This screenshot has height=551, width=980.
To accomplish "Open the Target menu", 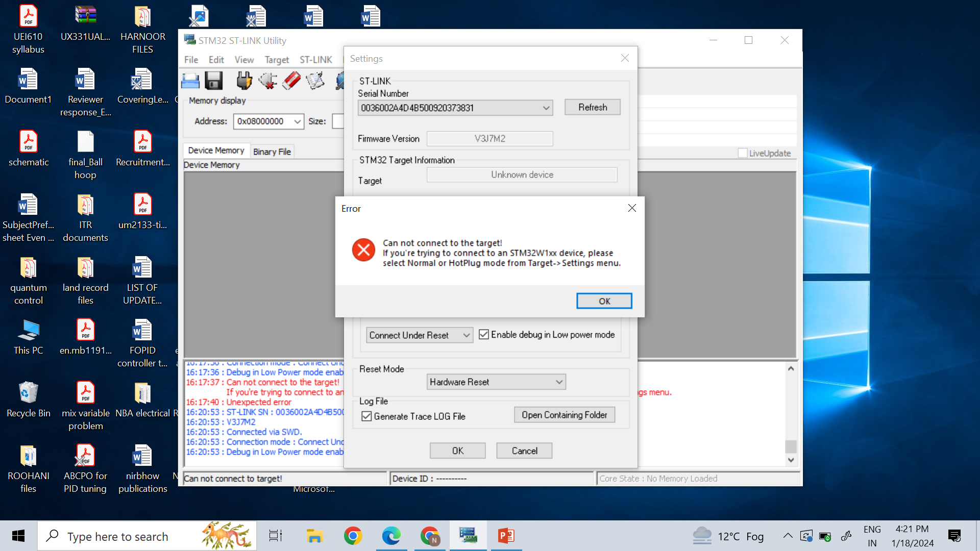I will [x=277, y=60].
